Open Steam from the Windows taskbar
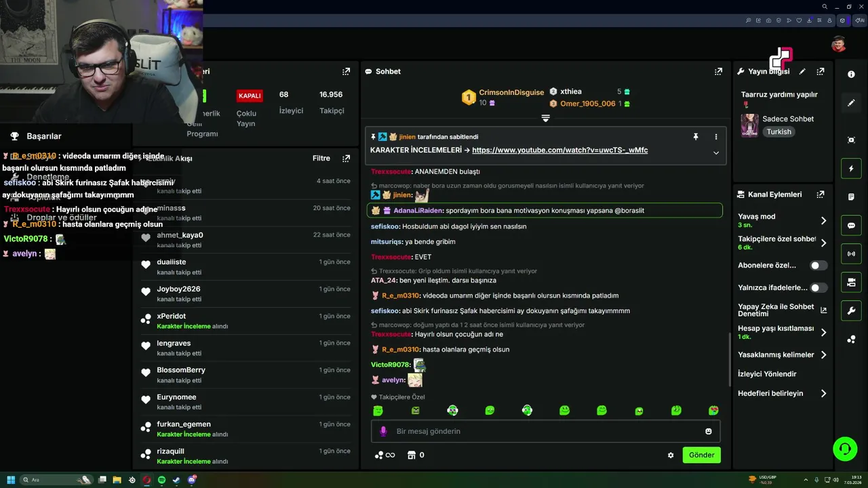This screenshot has width=868, height=488. [176, 480]
